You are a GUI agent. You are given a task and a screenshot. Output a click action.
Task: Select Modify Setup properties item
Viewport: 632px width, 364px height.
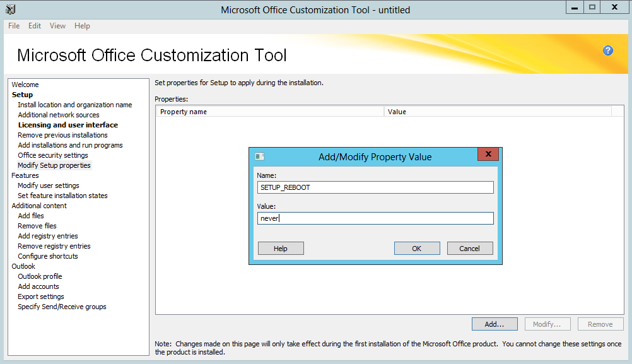tap(54, 165)
